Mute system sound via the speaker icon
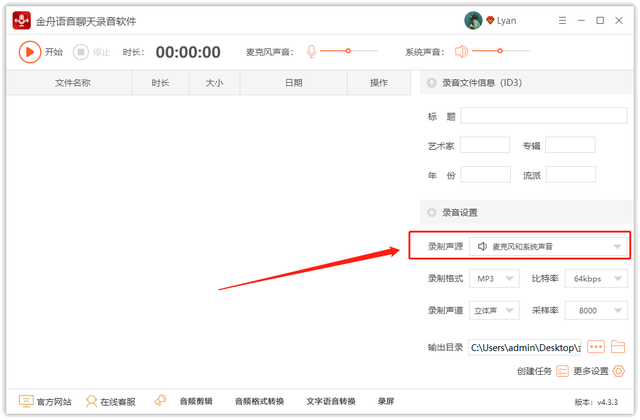 pyautogui.click(x=461, y=51)
